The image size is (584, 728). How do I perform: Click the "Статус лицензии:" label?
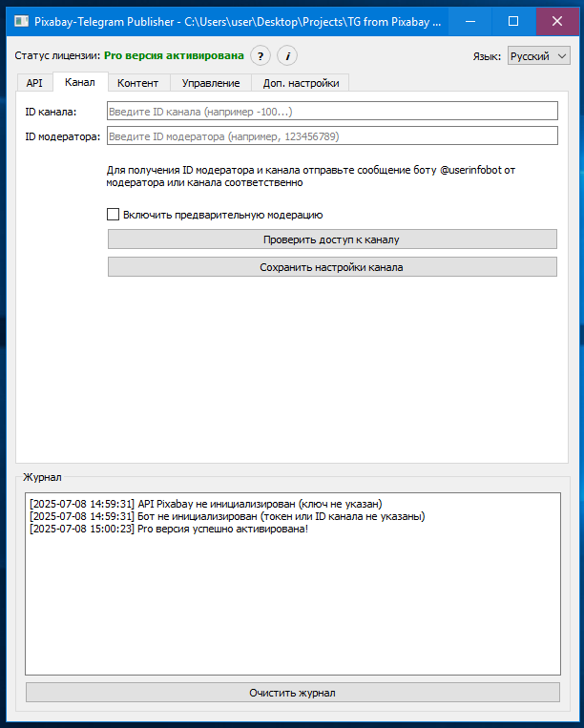click(57, 55)
